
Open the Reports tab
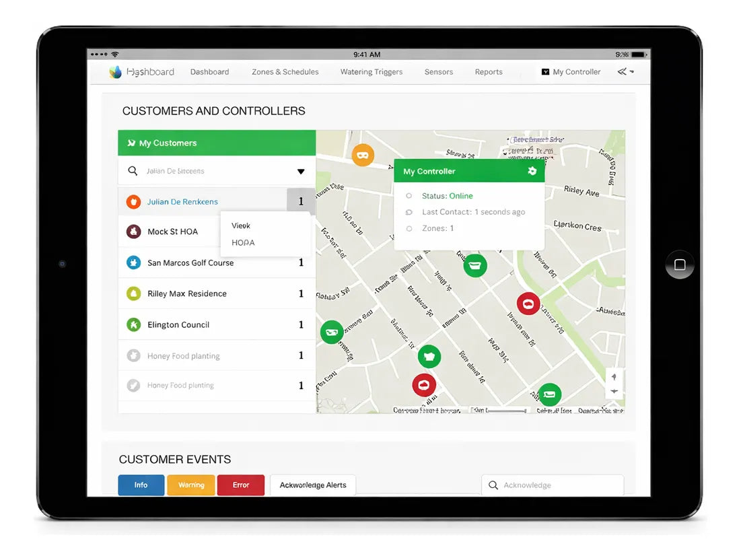(489, 72)
